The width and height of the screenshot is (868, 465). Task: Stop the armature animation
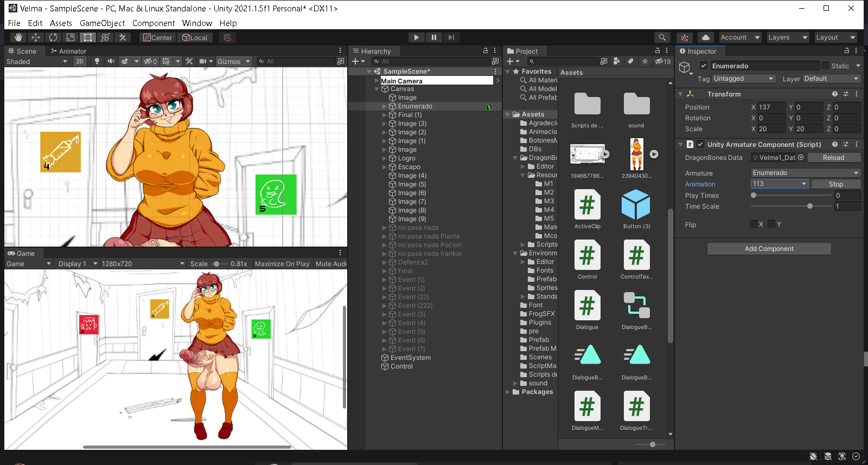pyautogui.click(x=836, y=184)
